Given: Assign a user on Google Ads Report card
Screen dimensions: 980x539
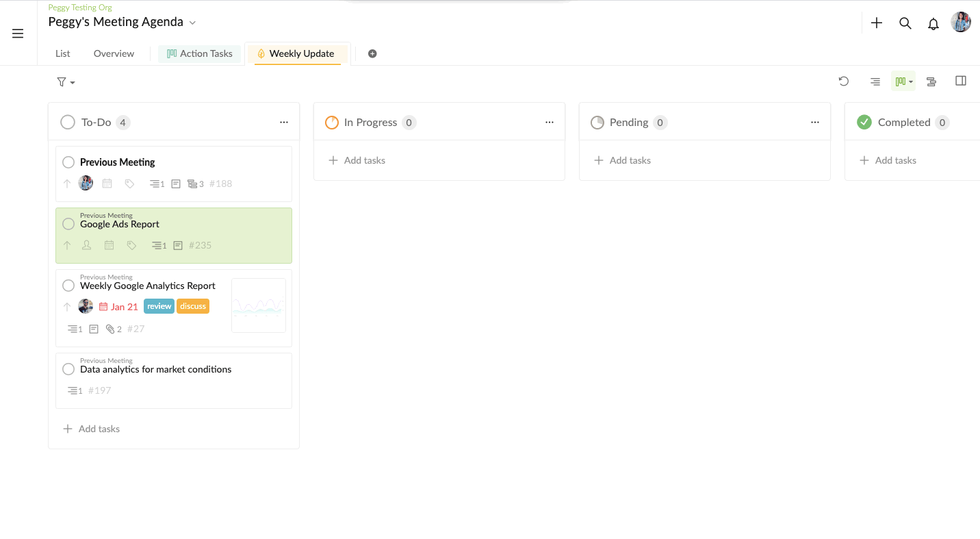Looking at the screenshot, I should click(87, 245).
